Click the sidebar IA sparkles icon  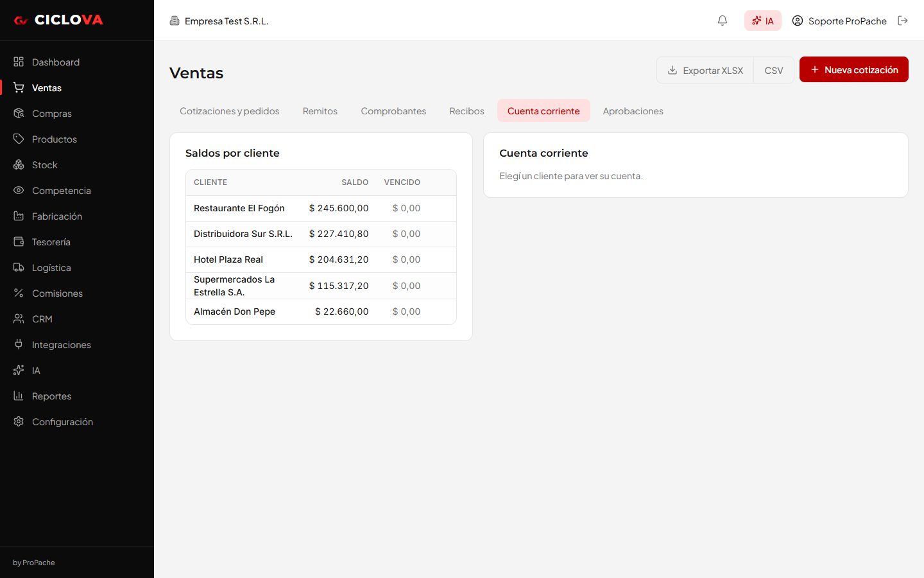[x=19, y=370]
